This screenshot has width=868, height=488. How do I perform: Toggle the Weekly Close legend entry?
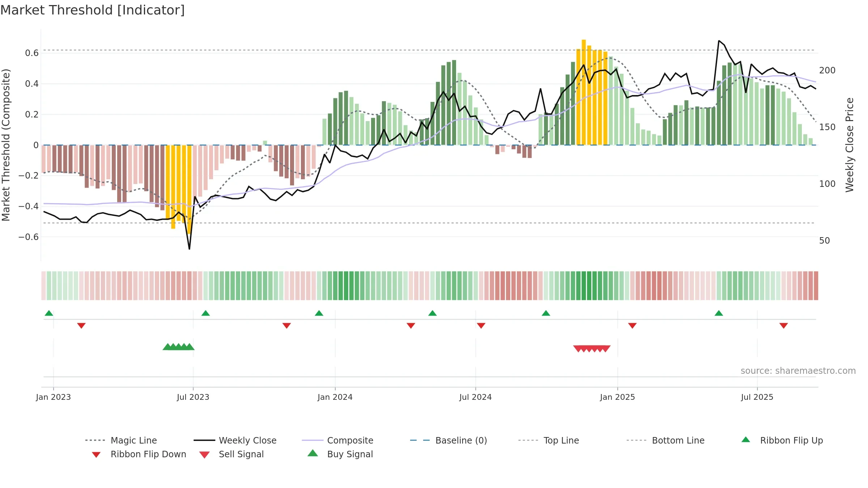(235, 440)
